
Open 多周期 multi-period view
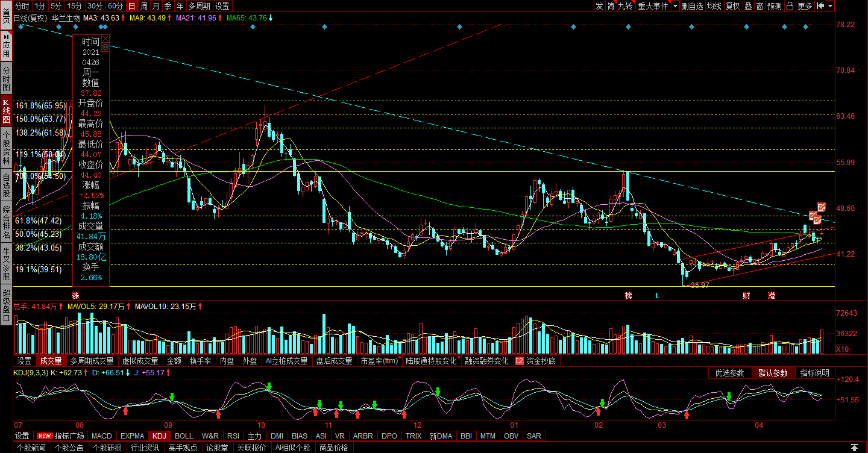point(199,6)
